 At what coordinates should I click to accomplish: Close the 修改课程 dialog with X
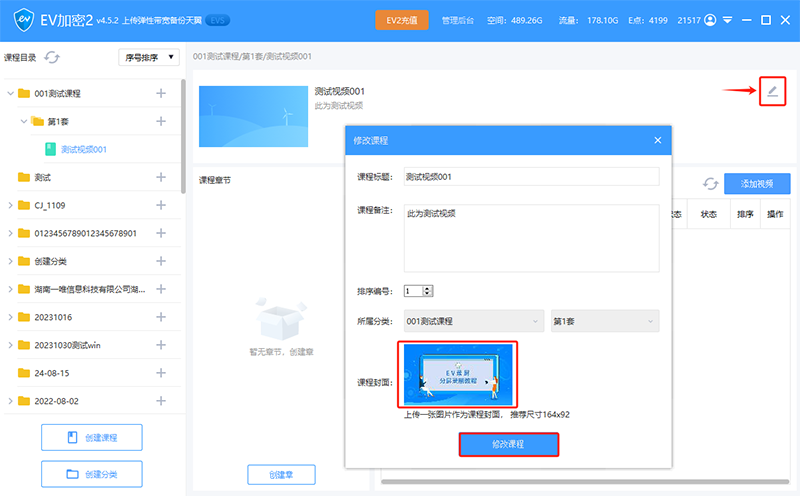tap(657, 140)
